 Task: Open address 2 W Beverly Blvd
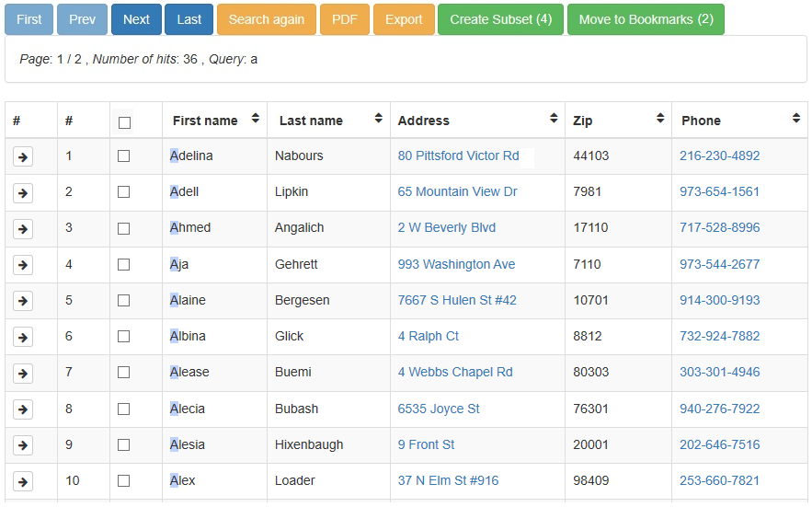click(x=446, y=227)
